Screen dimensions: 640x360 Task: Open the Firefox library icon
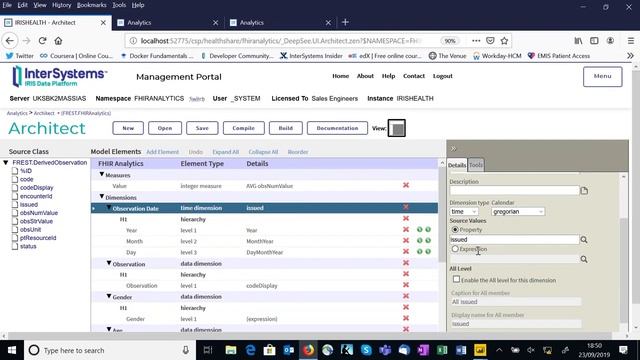click(578, 41)
